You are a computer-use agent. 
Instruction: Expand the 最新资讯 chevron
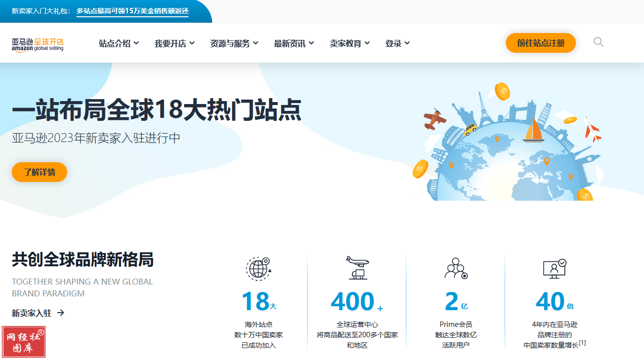click(311, 43)
